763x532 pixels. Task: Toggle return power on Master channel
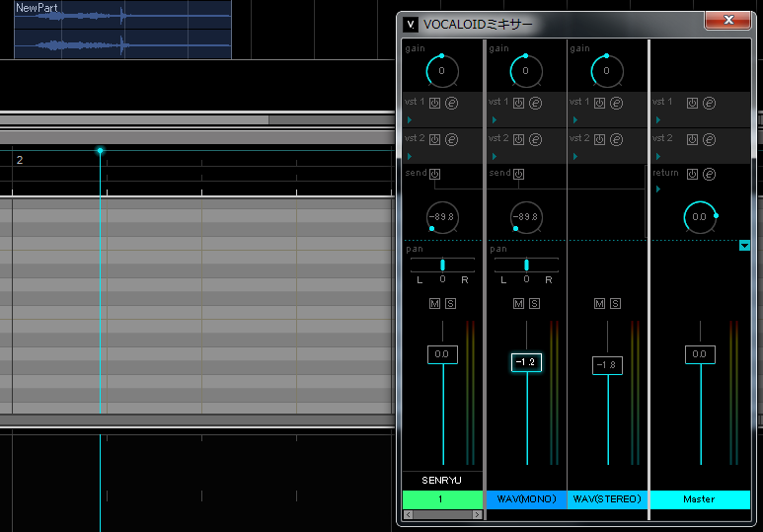[692, 175]
